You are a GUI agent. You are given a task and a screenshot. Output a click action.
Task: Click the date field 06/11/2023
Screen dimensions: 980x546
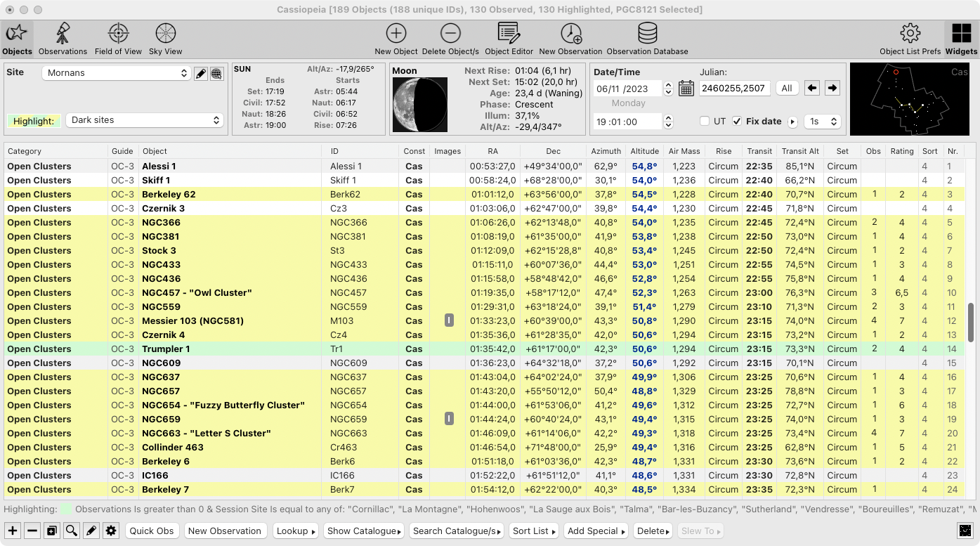click(627, 89)
